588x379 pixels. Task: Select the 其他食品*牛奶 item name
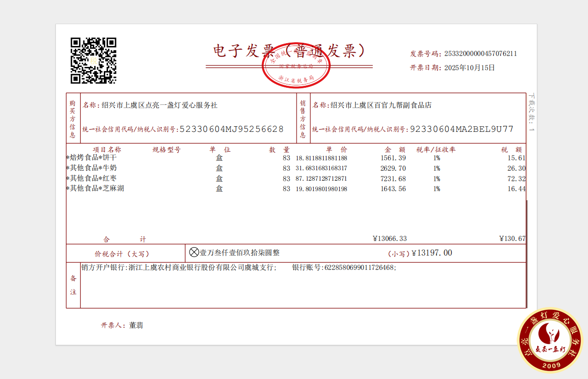pyautogui.click(x=93, y=168)
